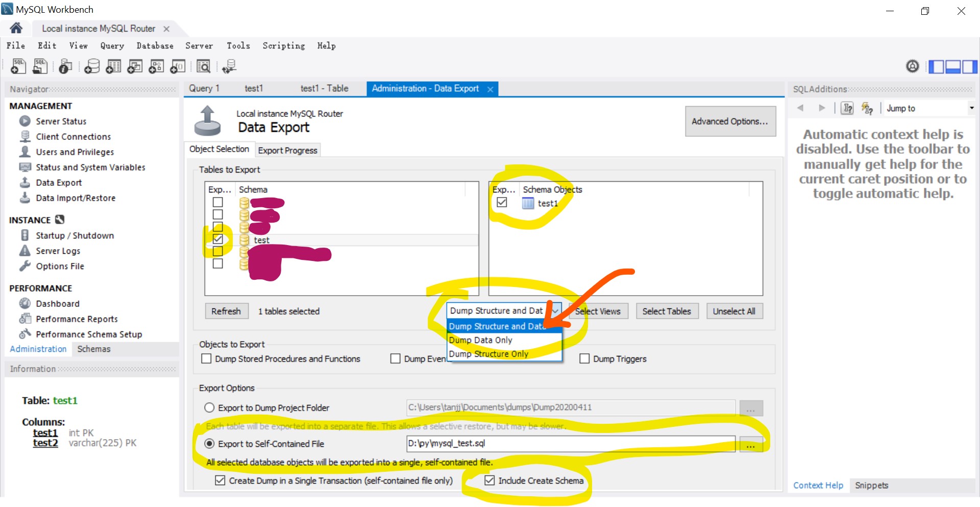
Task: Open Server Status in the Navigator
Action: click(x=61, y=121)
